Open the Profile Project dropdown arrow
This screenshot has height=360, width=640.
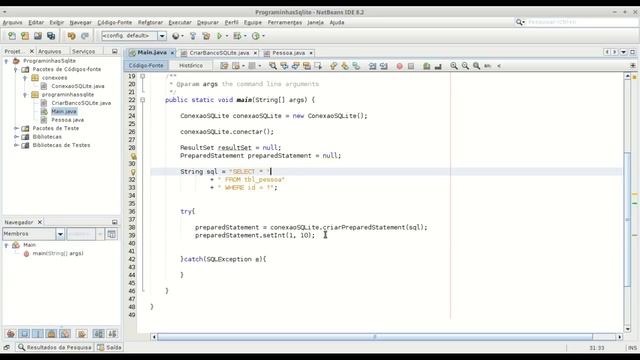click(x=264, y=36)
